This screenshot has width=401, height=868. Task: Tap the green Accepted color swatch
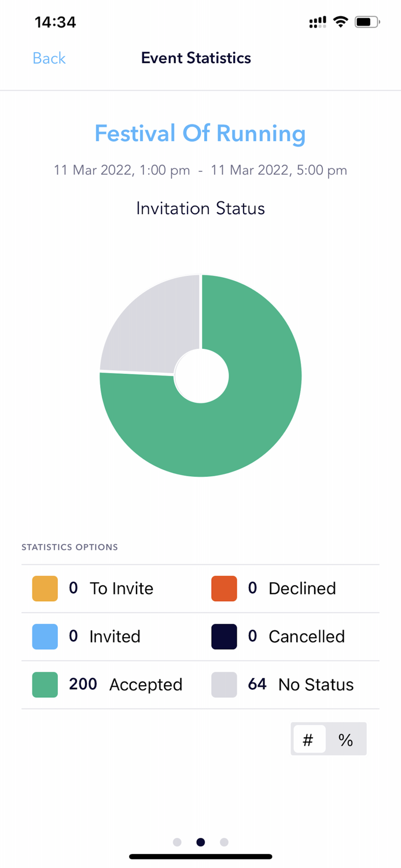(x=45, y=685)
